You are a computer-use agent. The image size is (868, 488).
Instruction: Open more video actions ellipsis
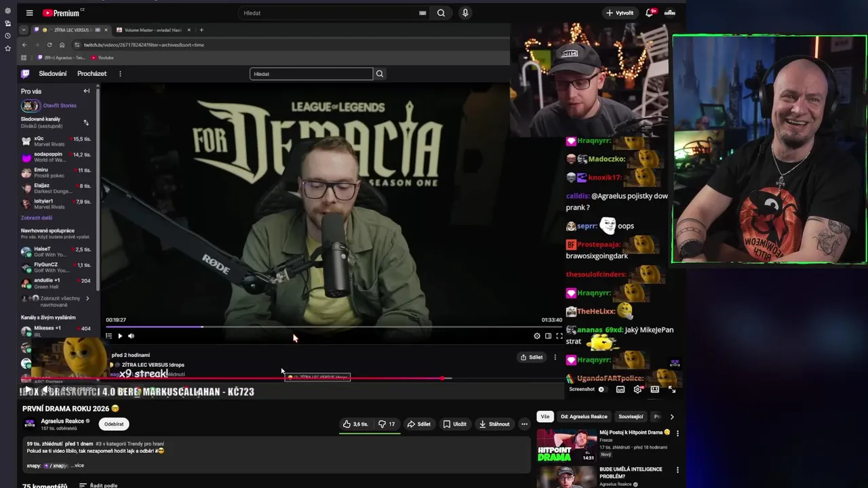[524, 424]
